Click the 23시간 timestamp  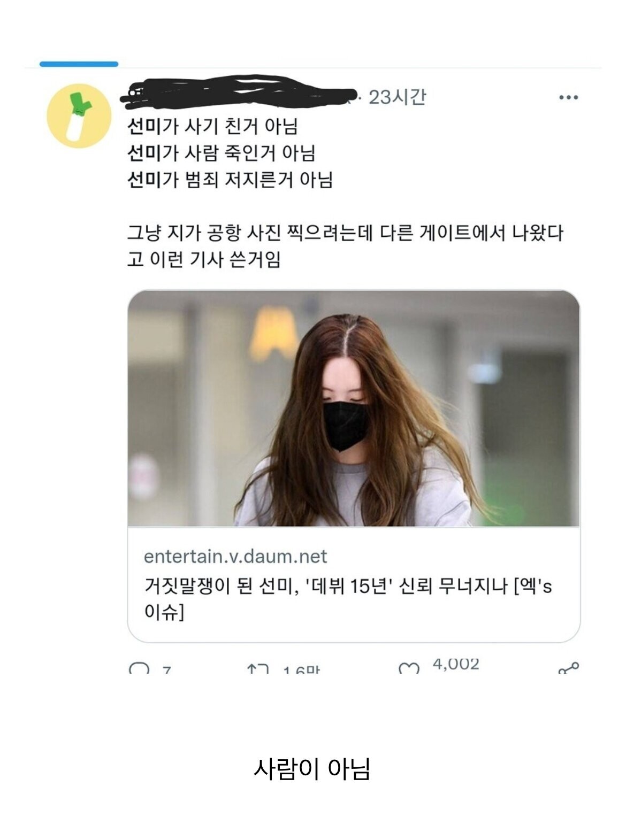[397, 97]
